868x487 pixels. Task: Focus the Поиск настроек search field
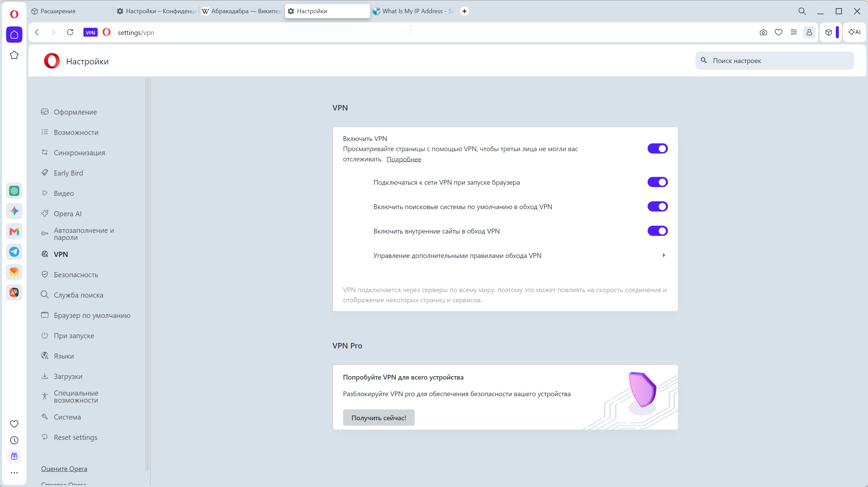[x=774, y=61]
